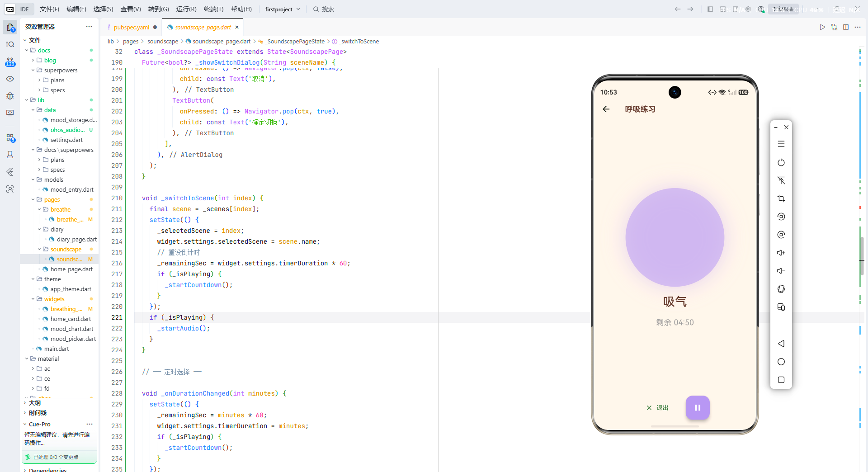Tap 退出 exit button in phone app

point(658,408)
